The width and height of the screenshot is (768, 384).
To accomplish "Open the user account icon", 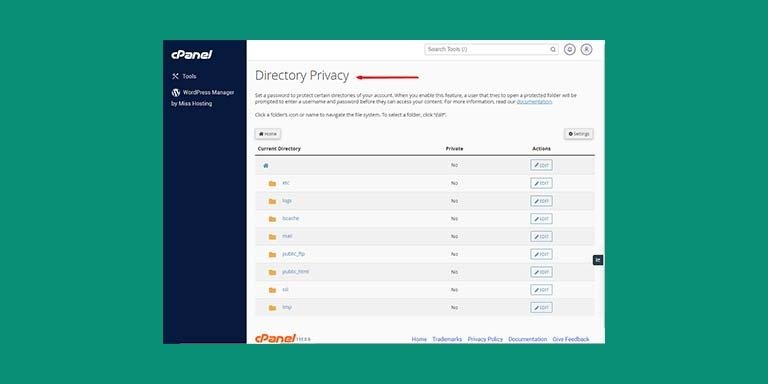I will click(x=586, y=49).
